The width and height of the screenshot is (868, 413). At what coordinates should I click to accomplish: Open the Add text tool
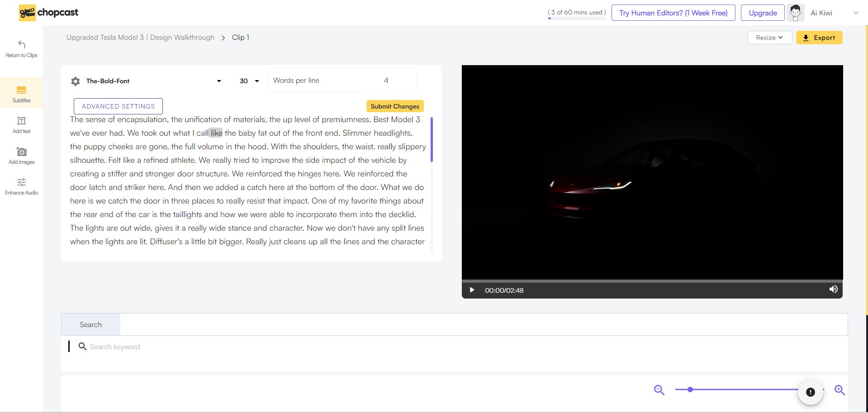click(21, 124)
